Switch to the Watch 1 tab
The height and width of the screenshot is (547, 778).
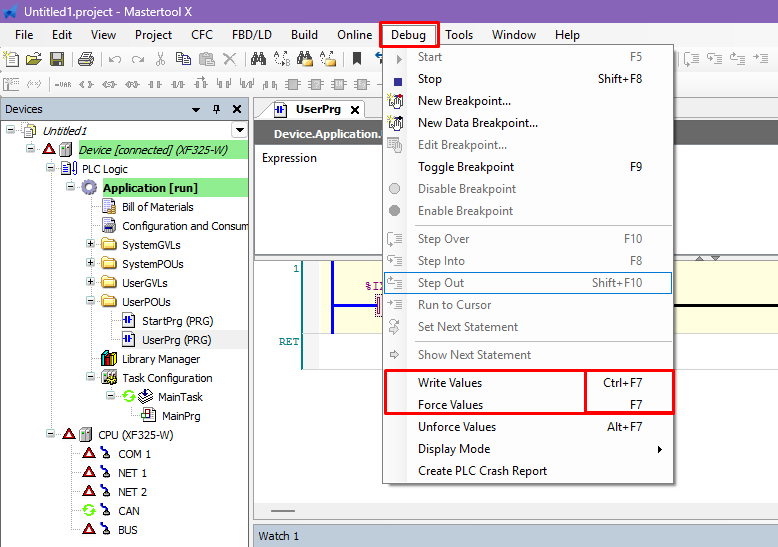pos(279,536)
